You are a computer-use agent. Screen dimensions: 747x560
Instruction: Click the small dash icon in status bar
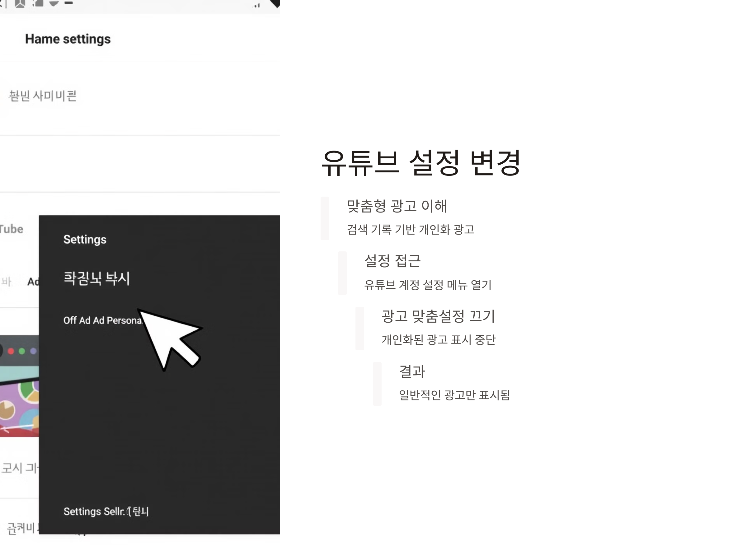68,3
